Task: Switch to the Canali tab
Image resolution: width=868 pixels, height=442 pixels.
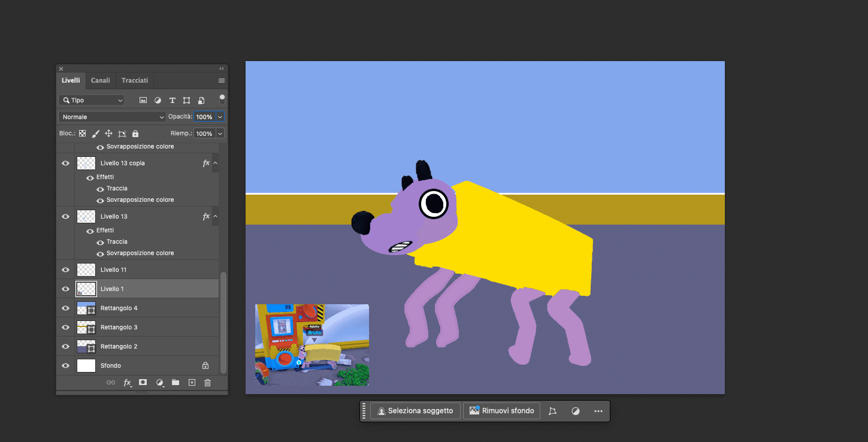Action: point(101,80)
